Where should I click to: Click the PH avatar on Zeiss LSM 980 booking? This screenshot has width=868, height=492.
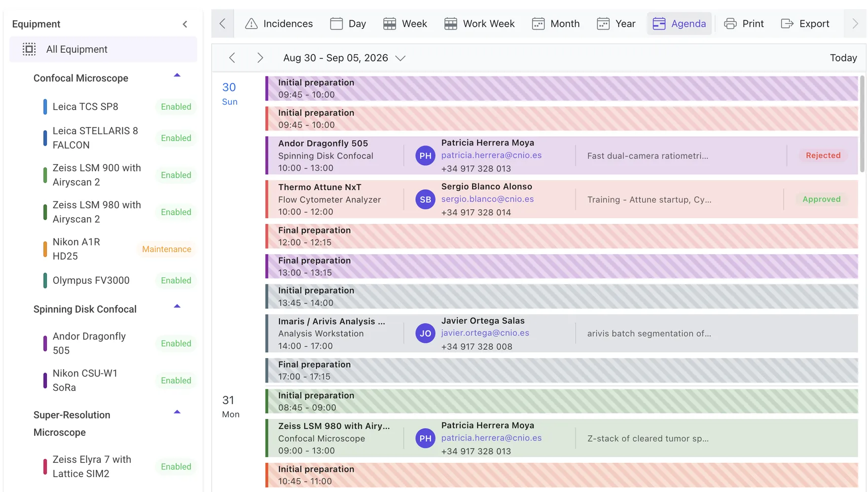tap(425, 439)
